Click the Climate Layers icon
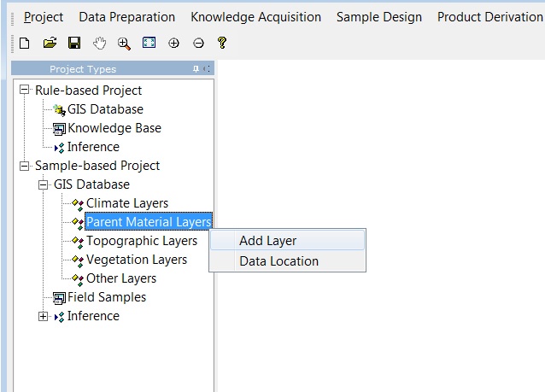 (78, 204)
